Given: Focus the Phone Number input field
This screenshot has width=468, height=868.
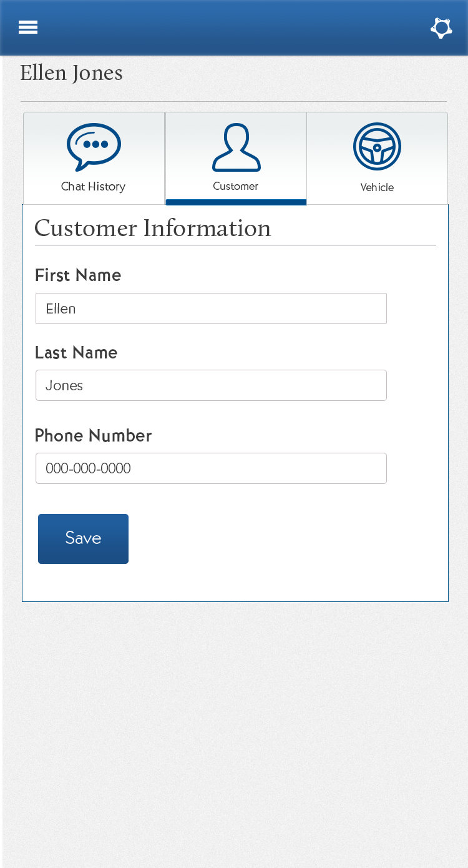Looking at the screenshot, I should click(211, 468).
